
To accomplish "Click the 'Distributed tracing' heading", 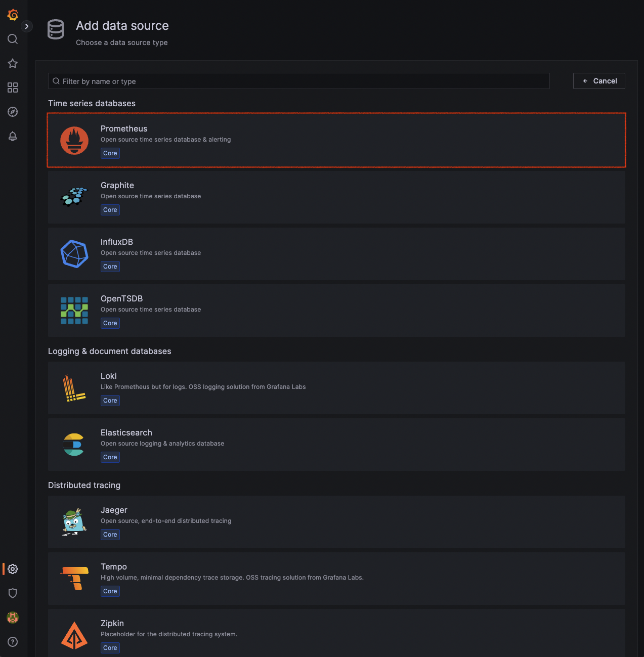I will (84, 485).
